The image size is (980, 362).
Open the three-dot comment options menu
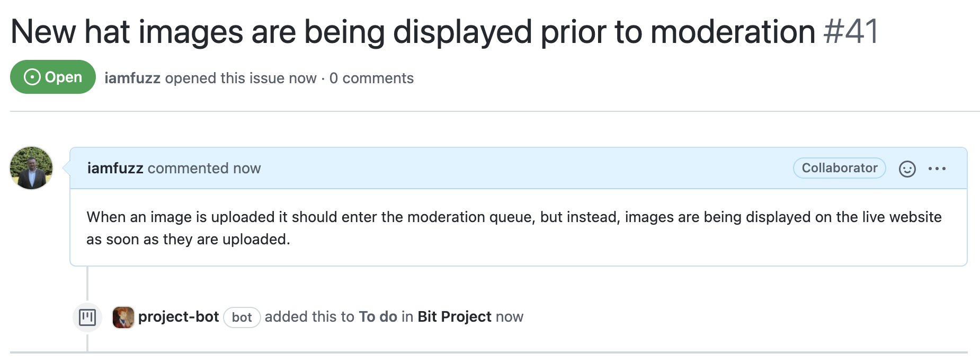click(937, 169)
